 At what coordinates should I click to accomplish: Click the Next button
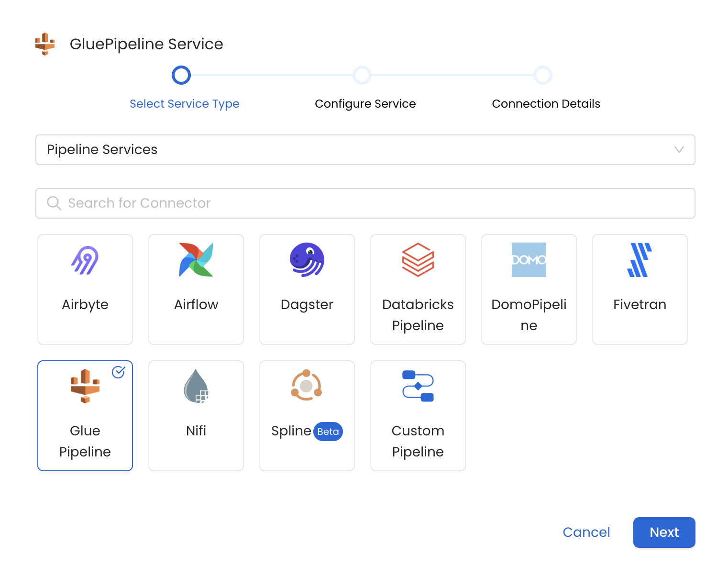pyautogui.click(x=664, y=532)
